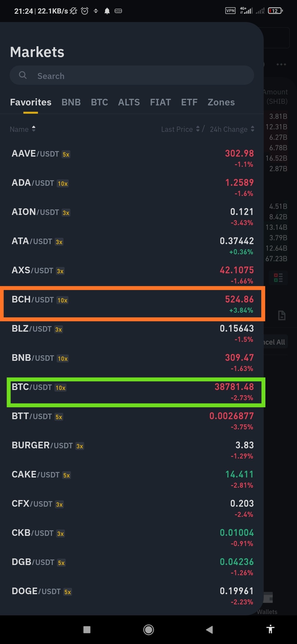Image resolution: width=297 pixels, height=644 pixels.
Task: Open the three-dot more options menu
Action: tap(281, 64)
